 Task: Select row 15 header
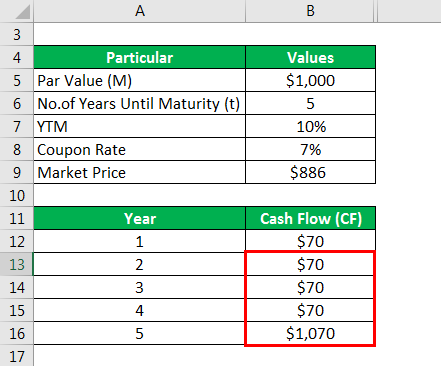pyautogui.click(x=17, y=310)
